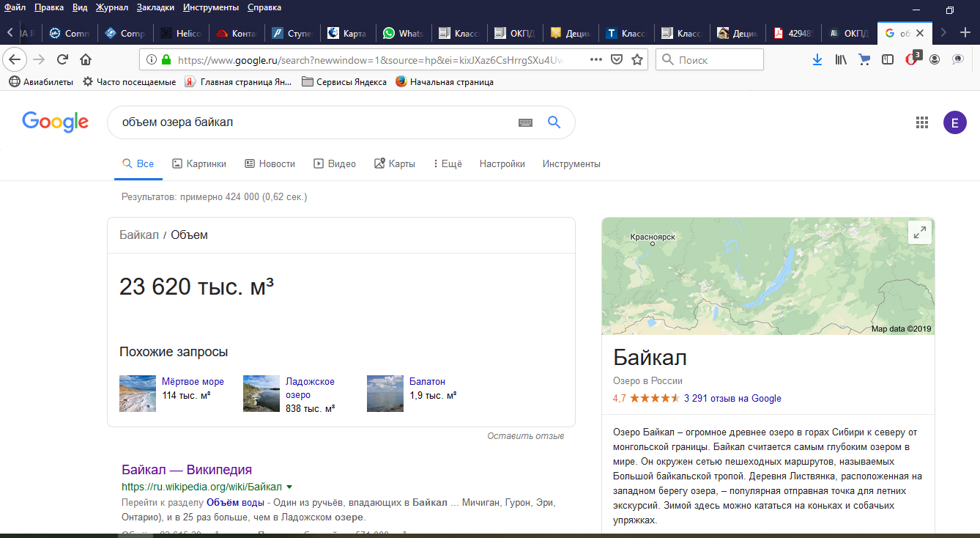Open the Ладожское озеро related query
The width and height of the screenshot is (980, 538).
click(310, 388)
